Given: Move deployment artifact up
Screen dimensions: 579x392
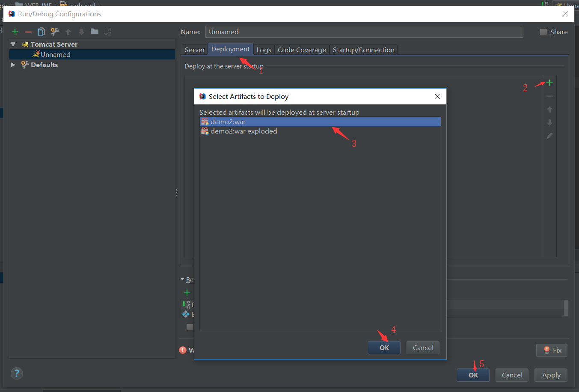Looking at the screenshot, I should (549, 110).
